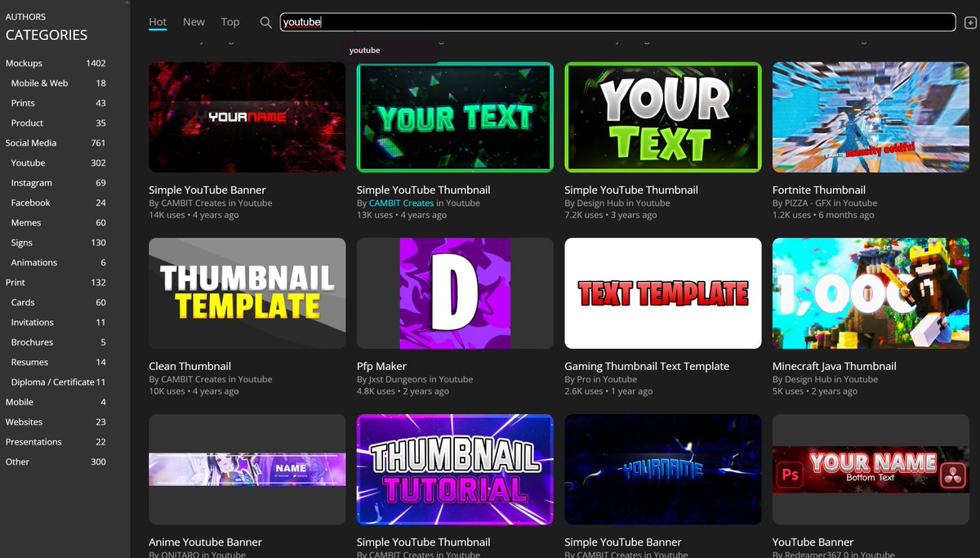
Task: Click the '1.2K uses • 6 months ago' text
Action: click(823, 216)
